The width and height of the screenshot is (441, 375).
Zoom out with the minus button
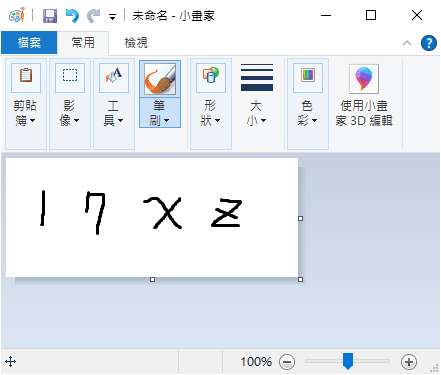[x=287, y=362]
